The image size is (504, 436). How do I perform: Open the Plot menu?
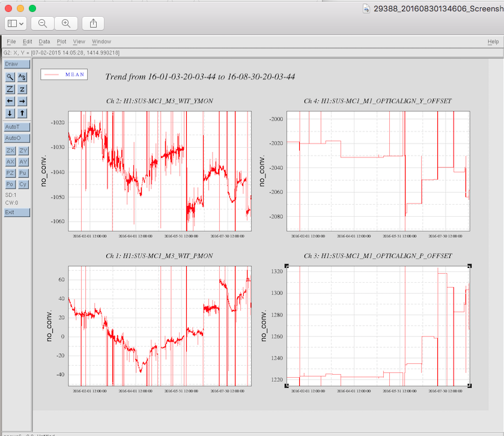click(61, 41)
